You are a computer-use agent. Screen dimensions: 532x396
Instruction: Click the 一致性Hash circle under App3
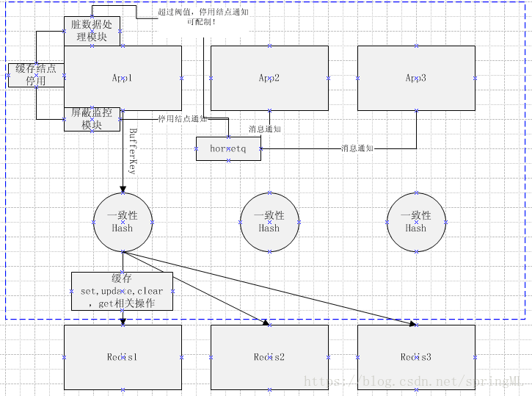(416, 222)
